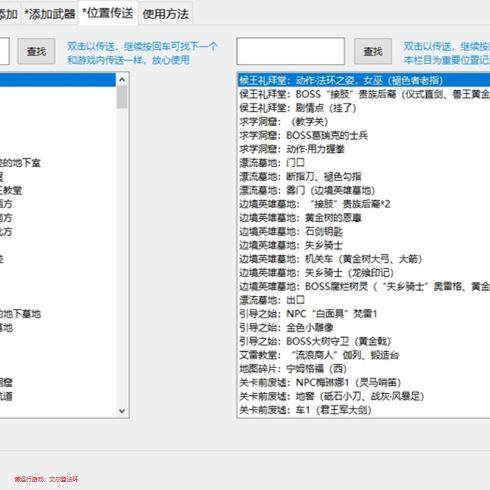Select the *位置传送 tab

(x=108, y=13)
